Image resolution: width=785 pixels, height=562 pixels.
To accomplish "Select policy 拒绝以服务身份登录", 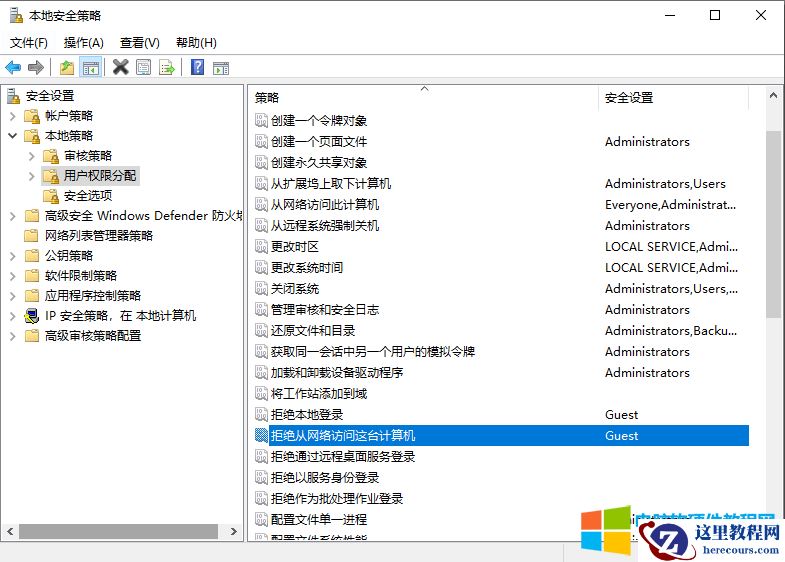I will [x=325, y=478].
